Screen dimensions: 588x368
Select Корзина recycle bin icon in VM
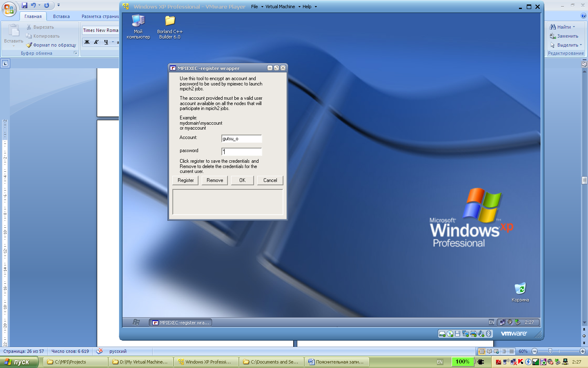520,292
